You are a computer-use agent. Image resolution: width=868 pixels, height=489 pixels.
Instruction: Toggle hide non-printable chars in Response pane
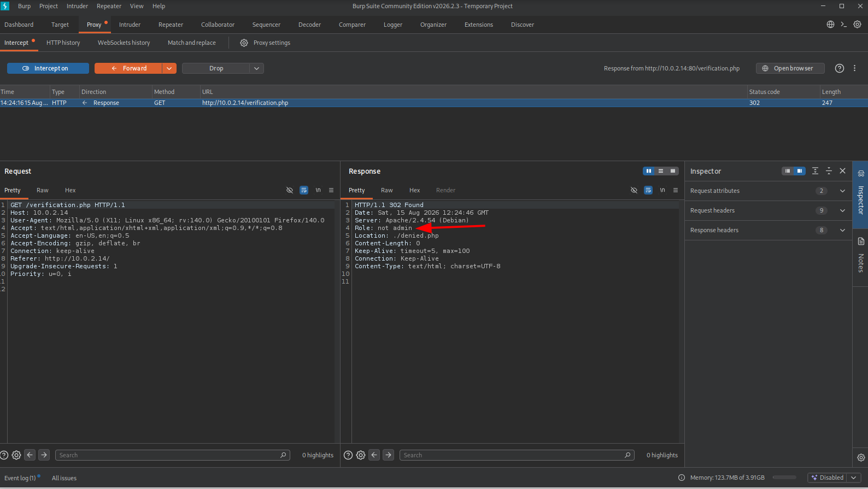click(634, 190)
